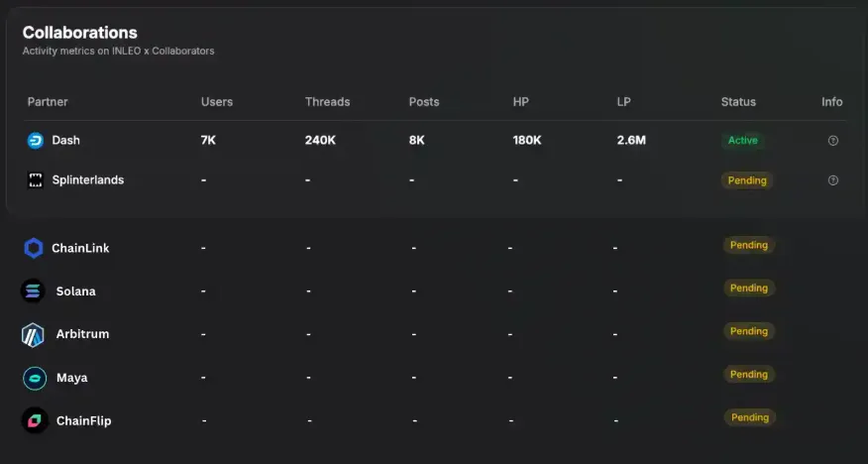This screenshot has height=464, width=868.
Task: Click the 2.6M LP value for Dash
Action: (x=631, y=140)
